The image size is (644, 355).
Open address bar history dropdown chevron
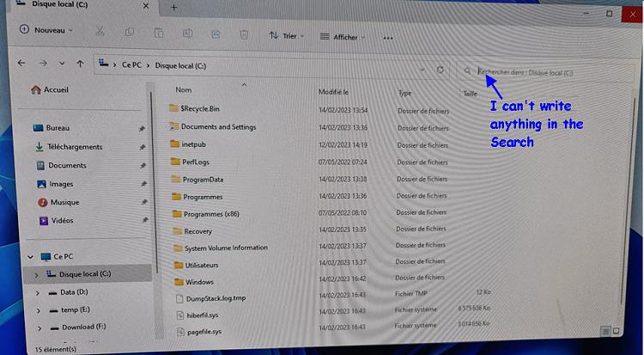(422, 70)
